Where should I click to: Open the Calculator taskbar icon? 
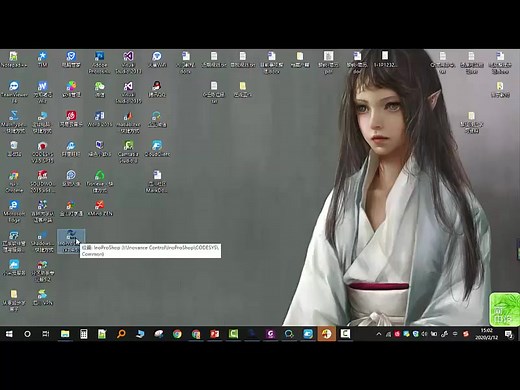(84, 334)
